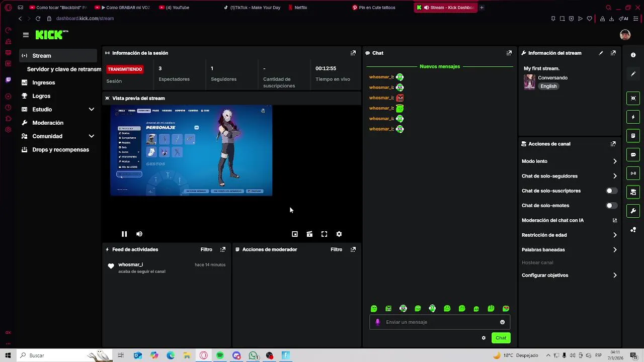Screen dimensions: 644x362
Task: Click the notes icon in right sidebar
Action: click(633, 136)
